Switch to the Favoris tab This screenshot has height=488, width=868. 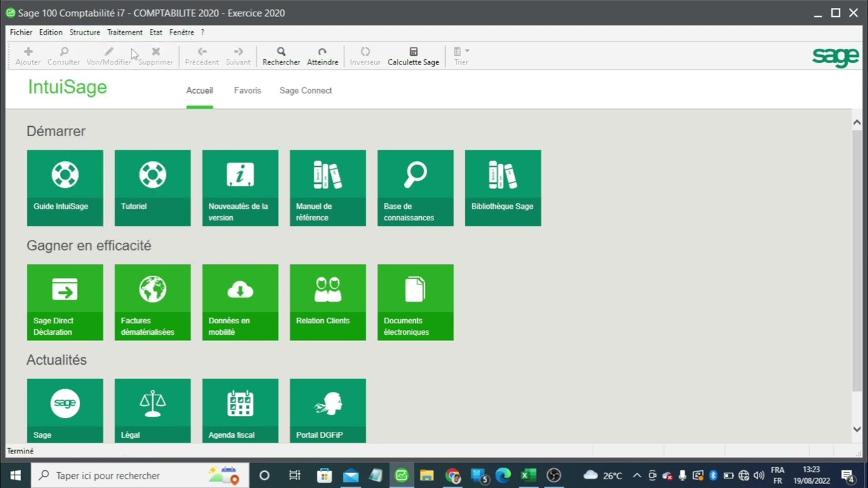tap(248, 91)
